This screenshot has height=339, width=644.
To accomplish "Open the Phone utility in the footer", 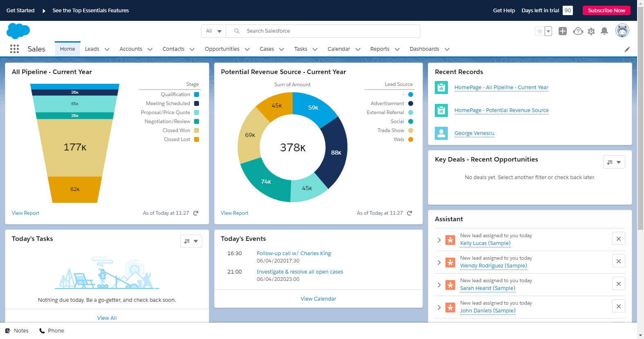I will pyautogui.click(x=51, y=331).
